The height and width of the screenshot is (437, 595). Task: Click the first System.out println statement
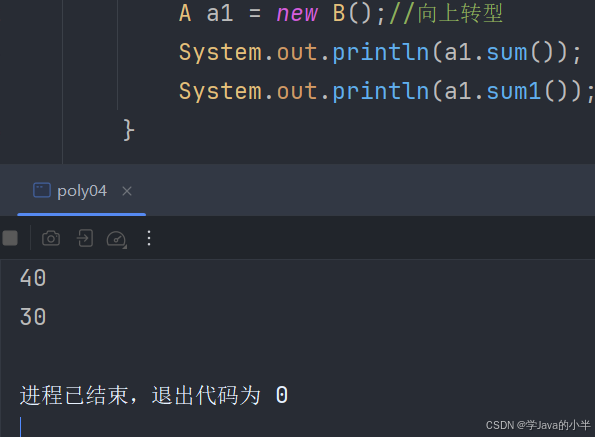point(380,52)
